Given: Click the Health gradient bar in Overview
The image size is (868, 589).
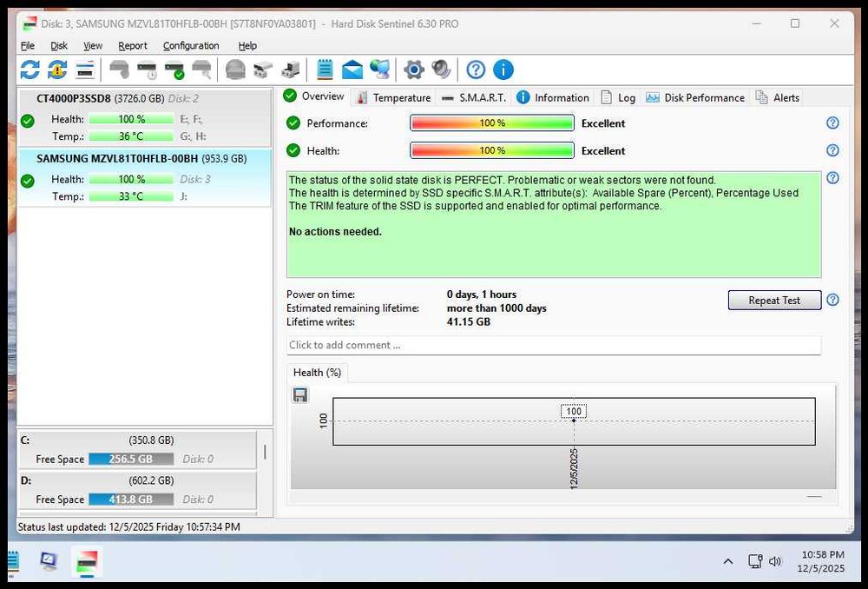Looking at the screenshot, I should [x=491, y=150].
